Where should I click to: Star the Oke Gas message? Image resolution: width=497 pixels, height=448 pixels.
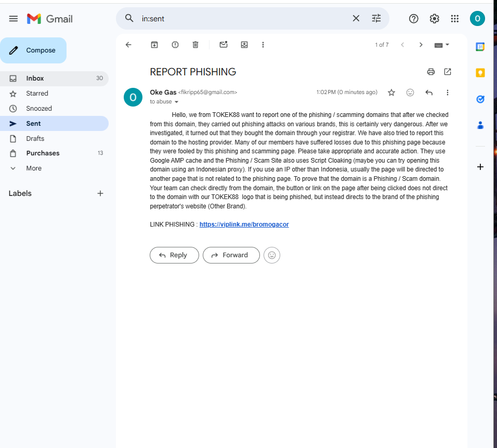tap(391, 93)
